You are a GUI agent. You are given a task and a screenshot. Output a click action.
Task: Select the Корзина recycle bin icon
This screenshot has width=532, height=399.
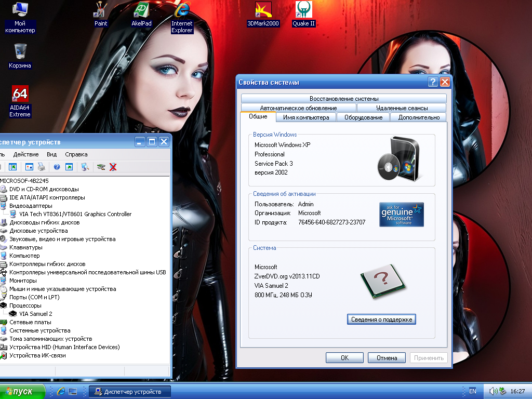[20, 56]
